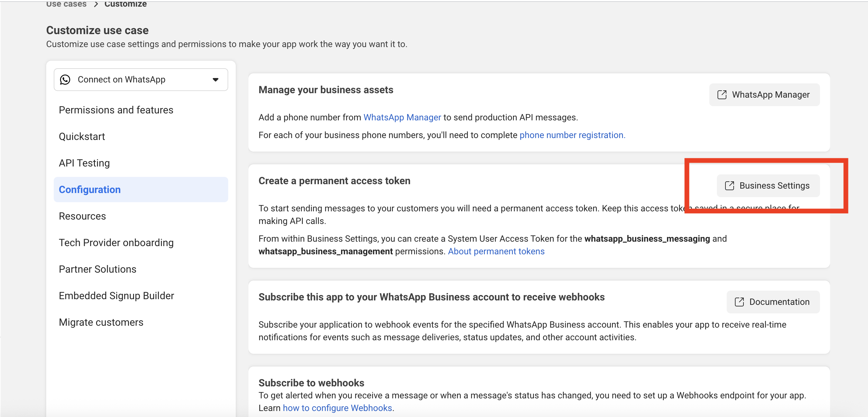Open Embedded Signup Builder
Viewport: 868px width, 417px height.
116,296
